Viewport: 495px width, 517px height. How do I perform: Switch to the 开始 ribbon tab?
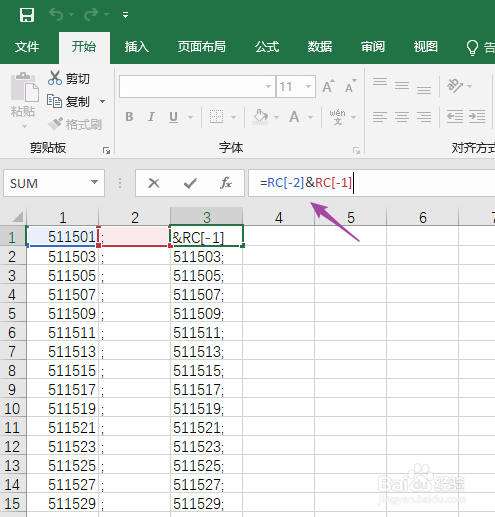click(84, 47)
